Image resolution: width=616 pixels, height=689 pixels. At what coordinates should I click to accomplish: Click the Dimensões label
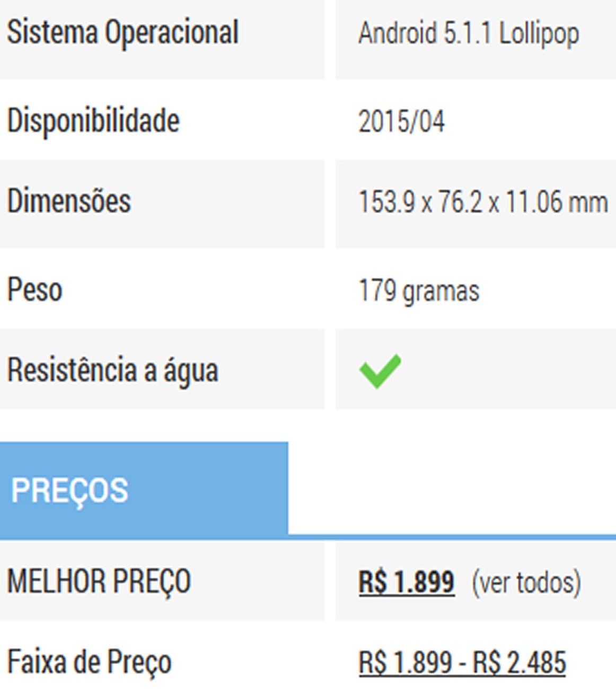(69, 201)
